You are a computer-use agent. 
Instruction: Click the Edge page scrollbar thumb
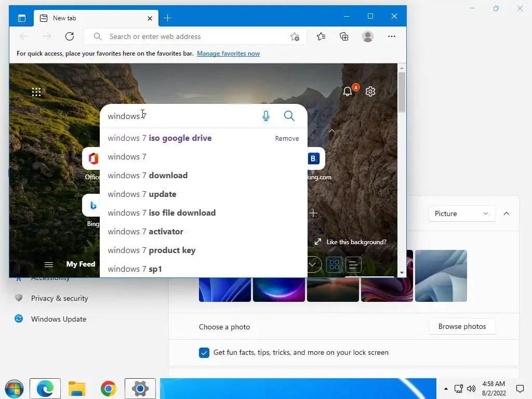coord(402,92)
